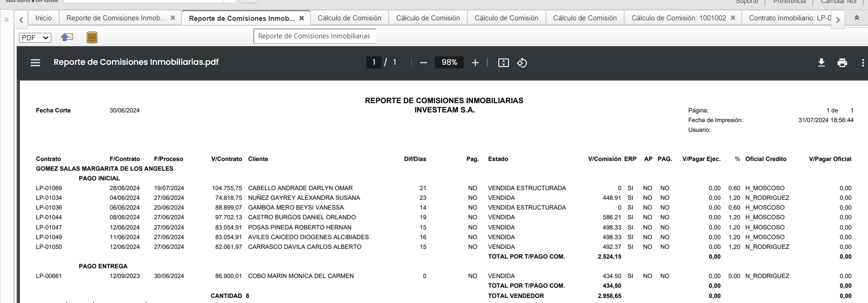This screenshot has width=868, height=303.
Task: Click the 98% zoom level field
Action: point(449,62)
